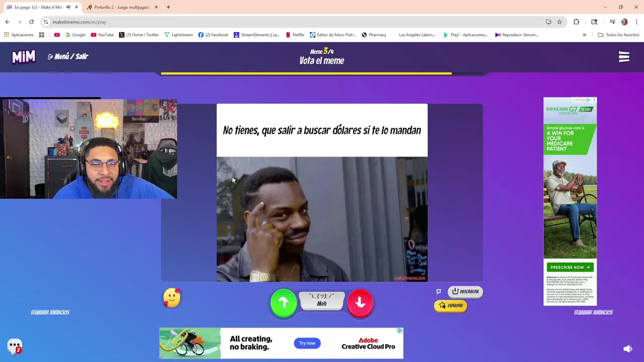Click right Eliminar Anuncios link

tap(593, 312)
